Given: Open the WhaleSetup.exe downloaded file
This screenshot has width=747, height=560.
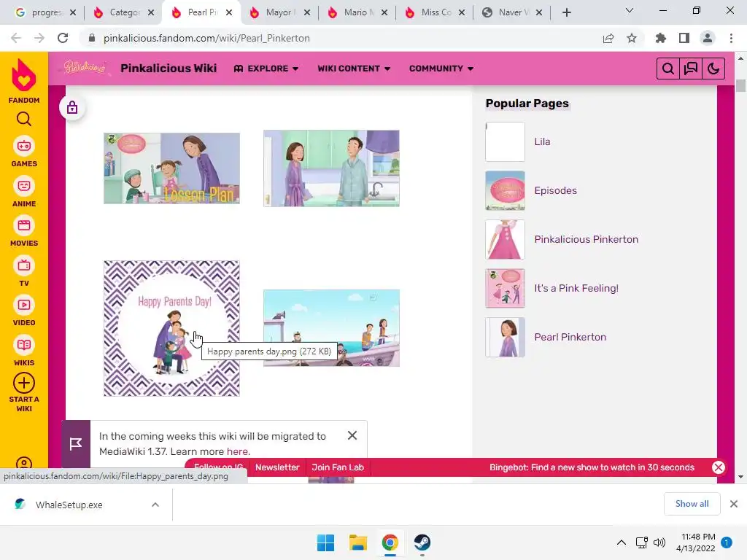Looking at the screenshot, I should (69, 505).
